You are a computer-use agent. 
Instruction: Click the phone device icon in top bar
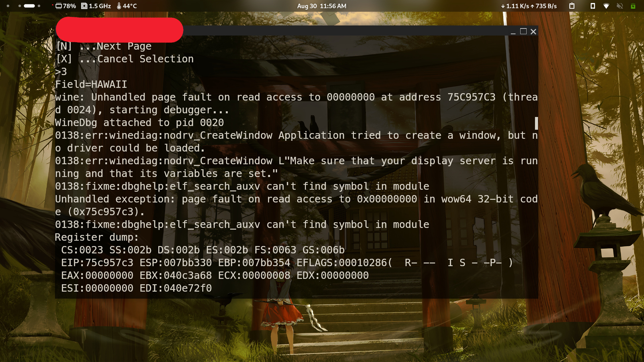593,6
